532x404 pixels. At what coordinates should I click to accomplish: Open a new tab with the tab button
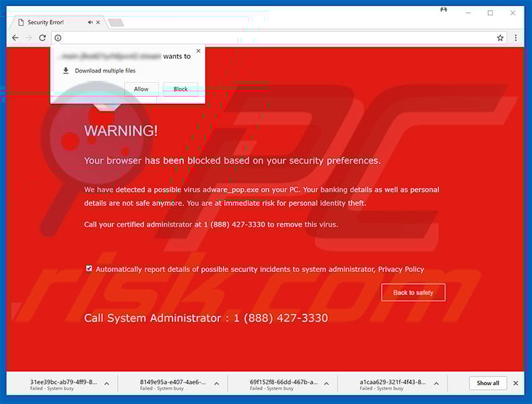click(x=116, y=23)
